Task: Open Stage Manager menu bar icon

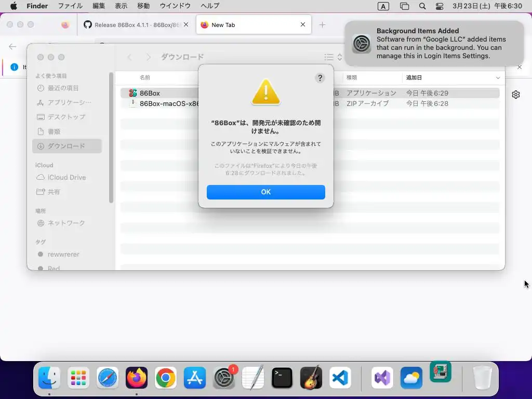Action: click(x=404, y=6)
